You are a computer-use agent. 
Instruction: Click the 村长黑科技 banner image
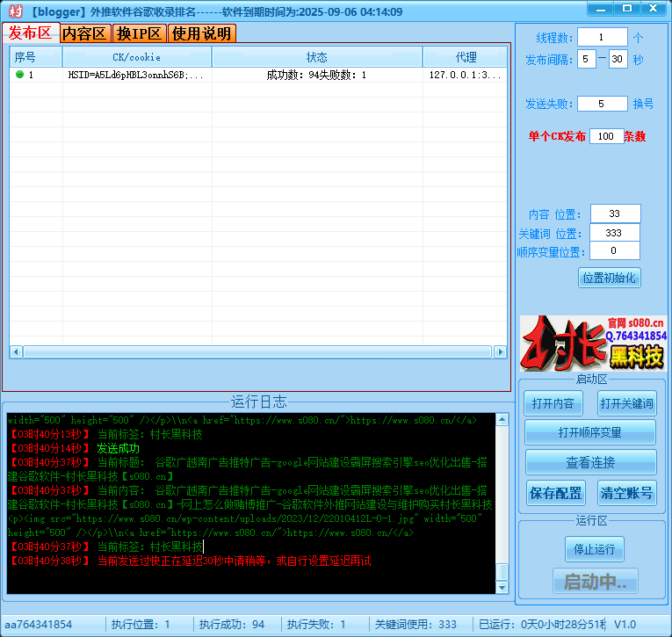(593, 344)
